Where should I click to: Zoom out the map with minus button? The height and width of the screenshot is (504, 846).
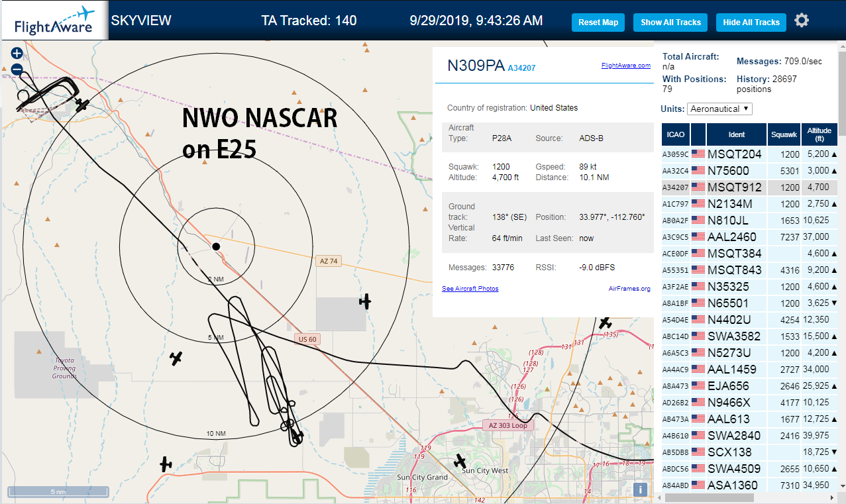click(17, 69)
